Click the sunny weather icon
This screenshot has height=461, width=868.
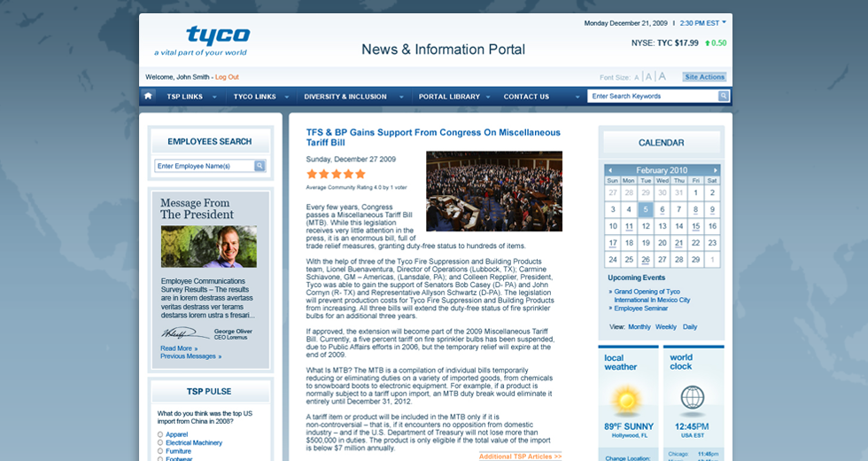click(627, 400)
